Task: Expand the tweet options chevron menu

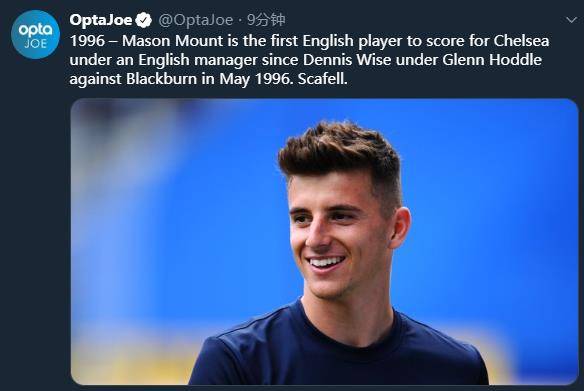Action: pos(571,20)
